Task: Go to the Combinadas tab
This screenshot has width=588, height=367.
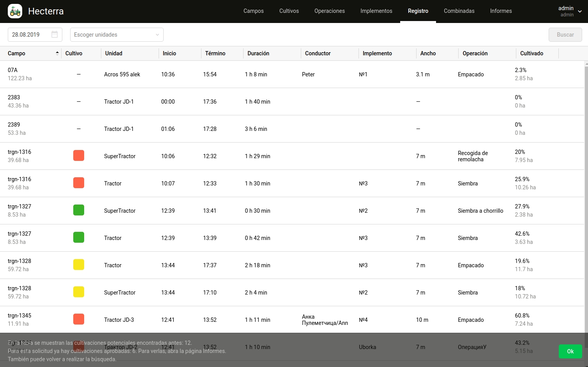Action: point(459,11)
